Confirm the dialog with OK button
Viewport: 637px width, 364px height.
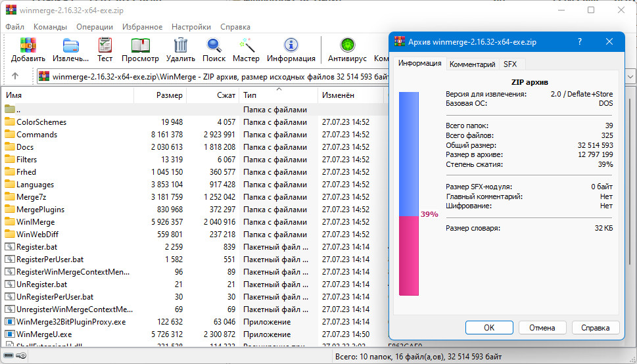coord(489,327)
